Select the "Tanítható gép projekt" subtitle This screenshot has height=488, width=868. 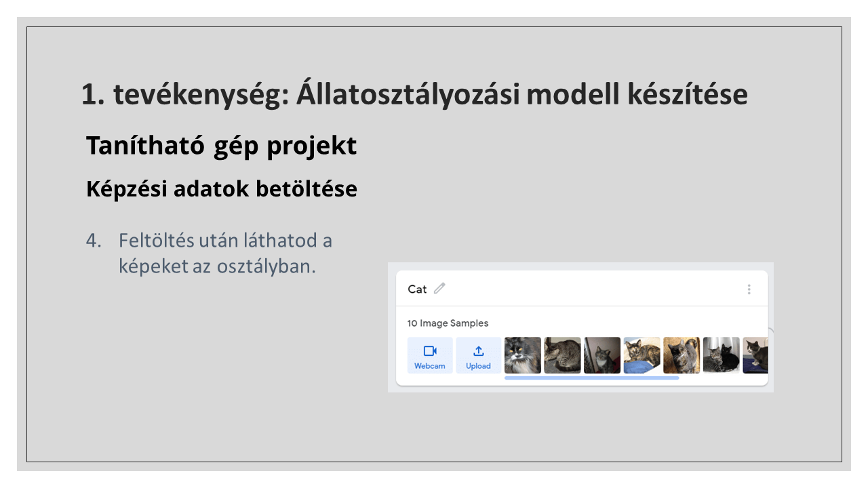point(221,145)
